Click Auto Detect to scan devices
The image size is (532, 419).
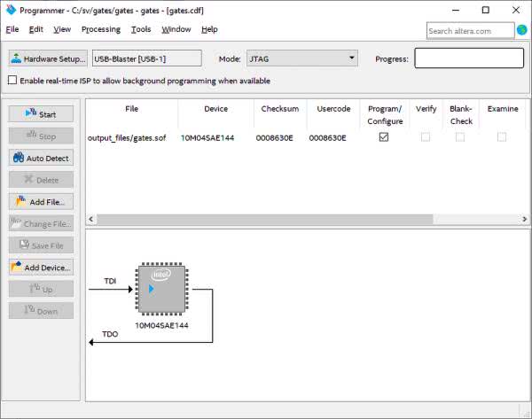coord(41,158)
